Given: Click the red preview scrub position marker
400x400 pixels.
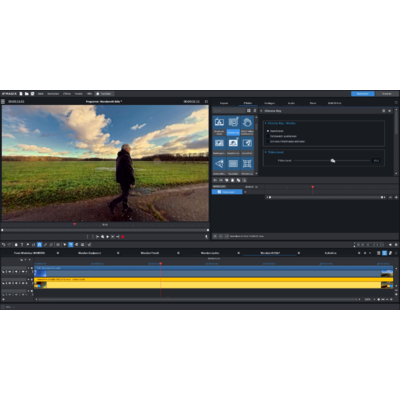Looking at the screenshot, I should click(x=75, y=225).
